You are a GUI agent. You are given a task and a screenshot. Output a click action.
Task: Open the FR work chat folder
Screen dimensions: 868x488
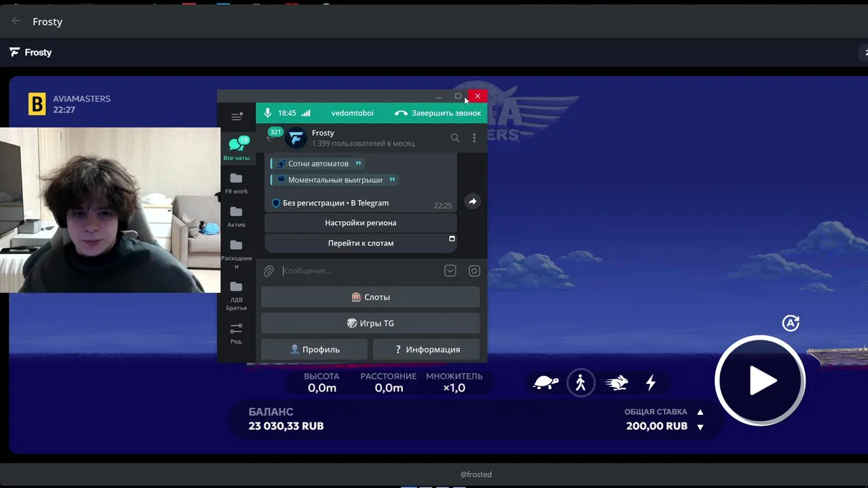[x=237, y=183]
